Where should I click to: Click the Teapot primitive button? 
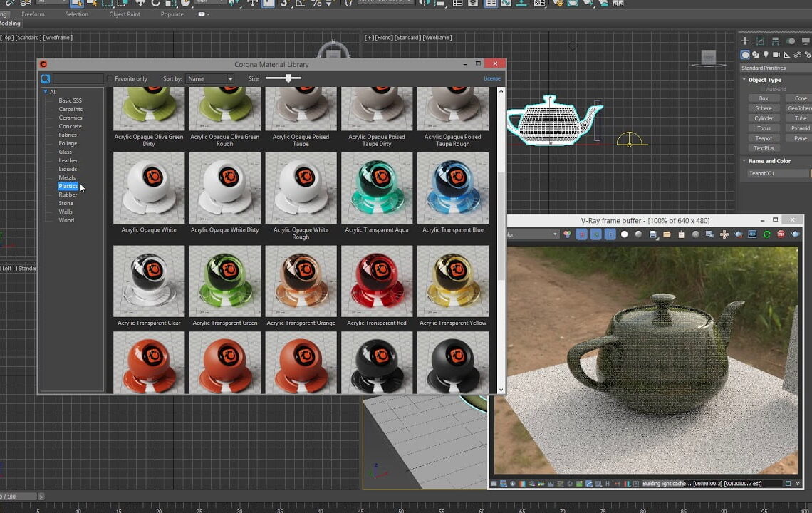pyautogui.click(x=763, y=138)
